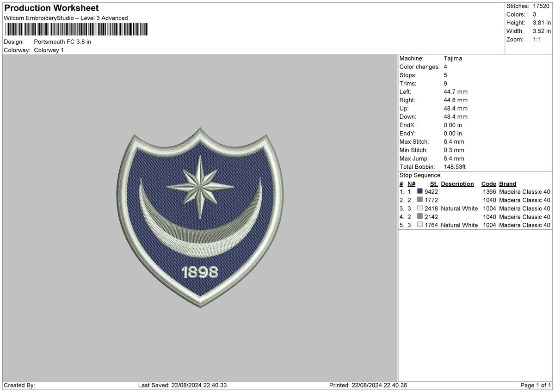Click the gray swatch beside 1772
555x392 pixels.
coord(420,200)
